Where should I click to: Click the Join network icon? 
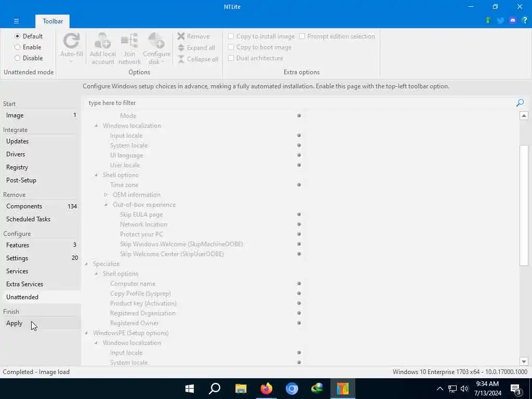pos(129,41)
